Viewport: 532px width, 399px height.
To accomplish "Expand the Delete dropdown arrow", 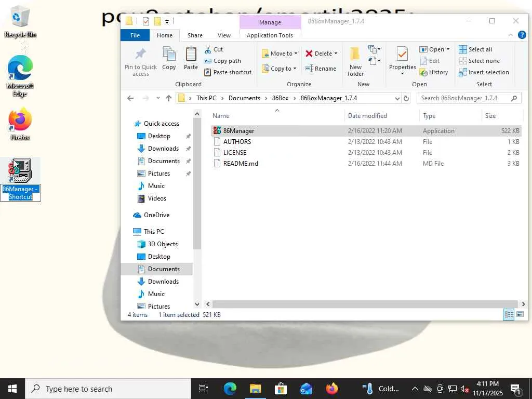I will (x=336, y=54).
